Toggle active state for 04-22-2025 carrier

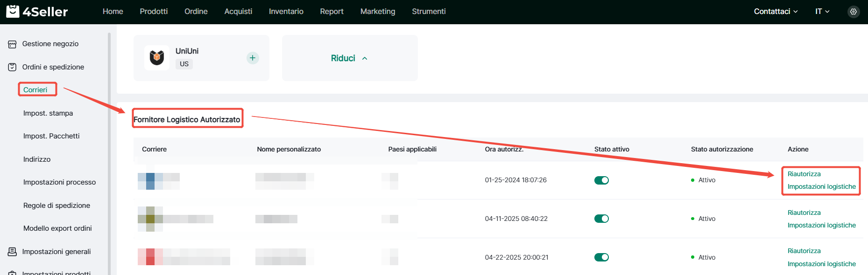click(601, 257)
